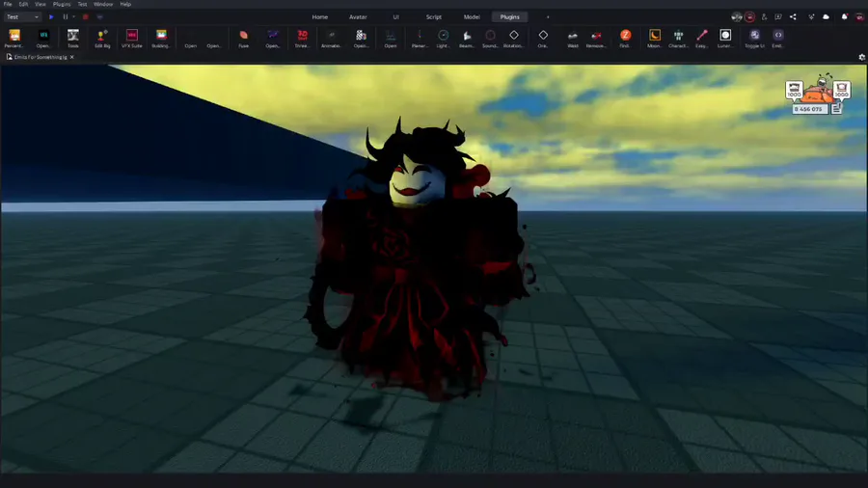The height and width of the screenshot is (488, 868).
Task: Open the Test menu in menu bar
Action: pos(82,4)
